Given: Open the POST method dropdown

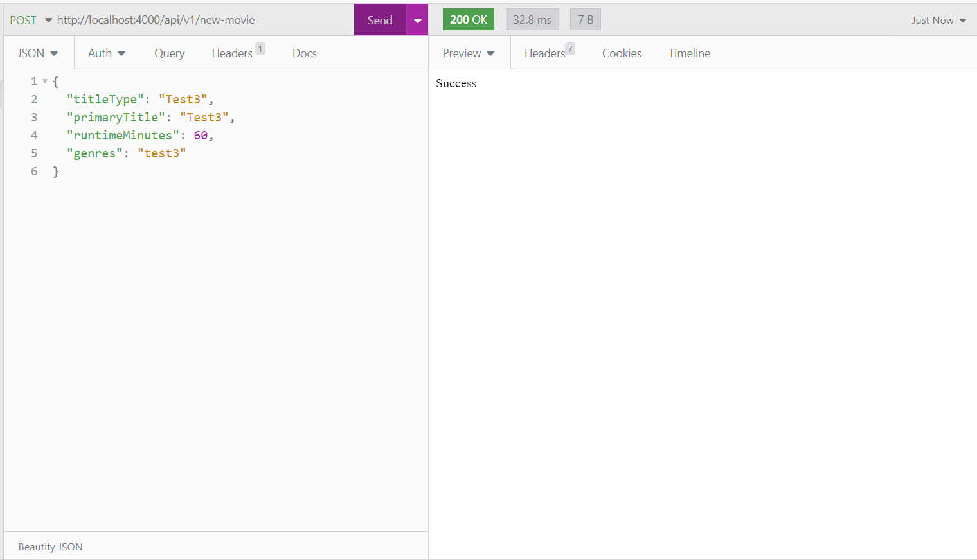Looking at the screenshot, I should [28, 20].
